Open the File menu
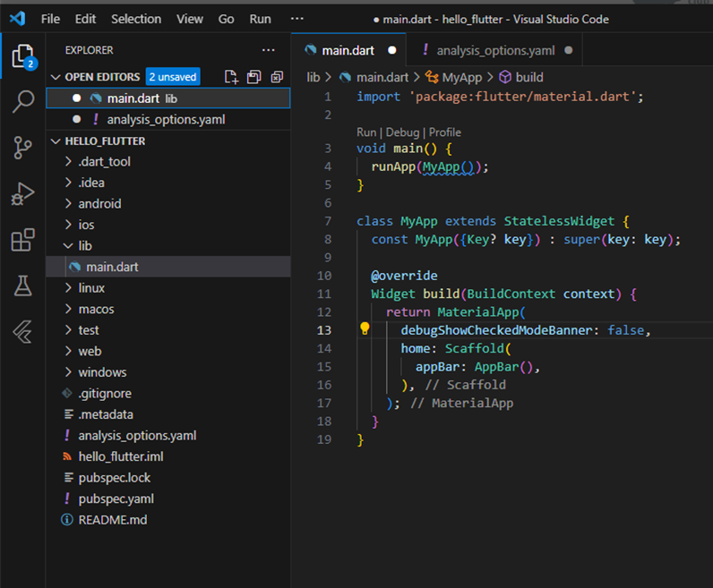The image size is (713, 588). click(50, 19)
